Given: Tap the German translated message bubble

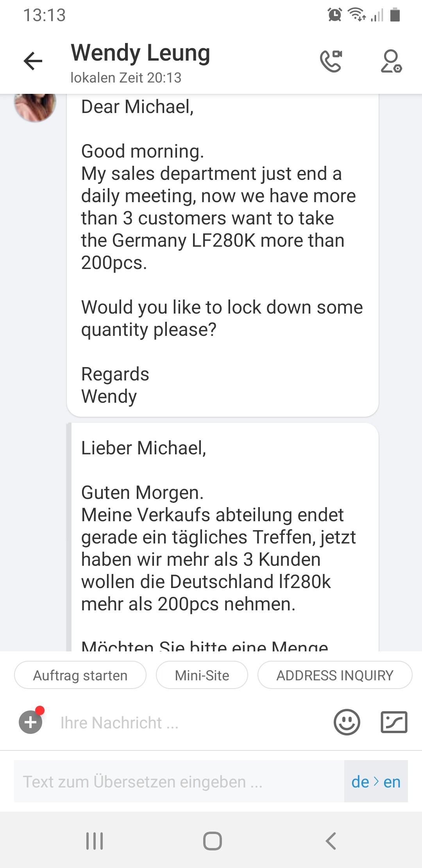Looking at the screenshot, I should pyautogui.click(x=222, y=540).
